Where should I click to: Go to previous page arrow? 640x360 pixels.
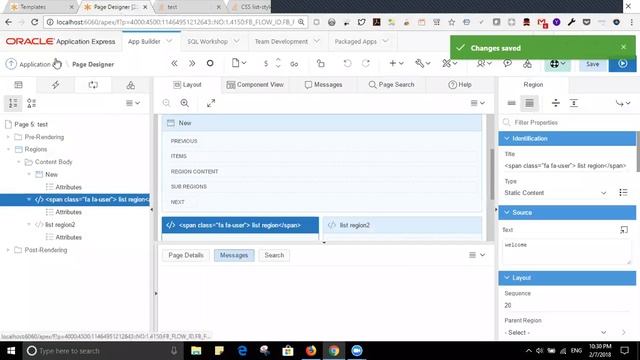(x=174, y=63)
